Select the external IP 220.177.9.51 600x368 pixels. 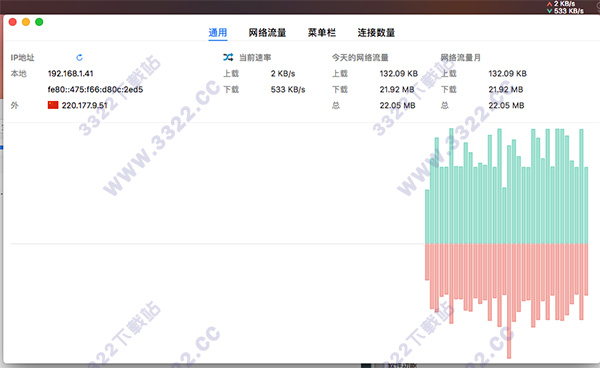coord(84,105)
